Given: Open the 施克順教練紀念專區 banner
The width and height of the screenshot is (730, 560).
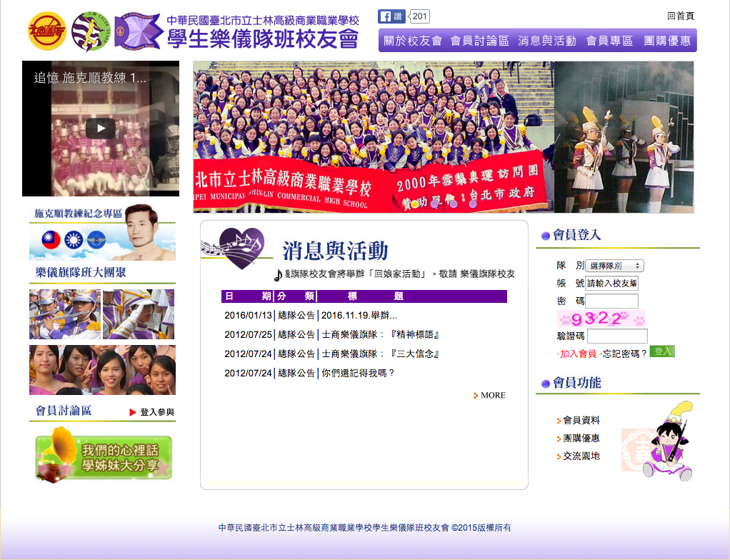Looking at the screenshot, I should click(102, 234).
